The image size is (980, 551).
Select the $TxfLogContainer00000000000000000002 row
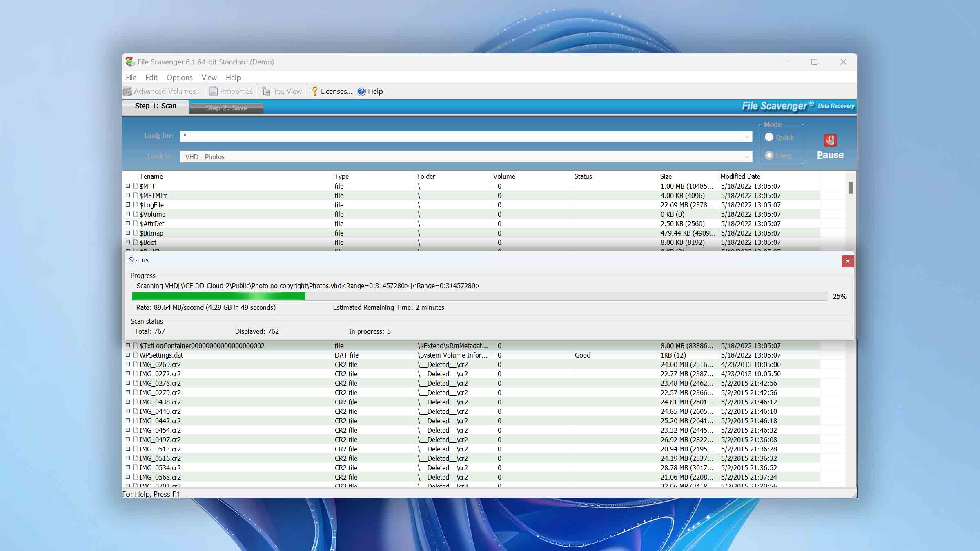pyautogui.click(x=472, y=346)
